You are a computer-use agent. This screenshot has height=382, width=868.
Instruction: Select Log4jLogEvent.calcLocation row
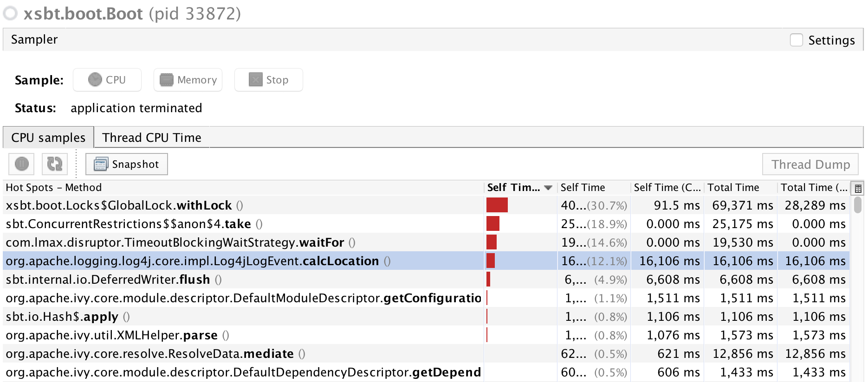tap(427, 261)
